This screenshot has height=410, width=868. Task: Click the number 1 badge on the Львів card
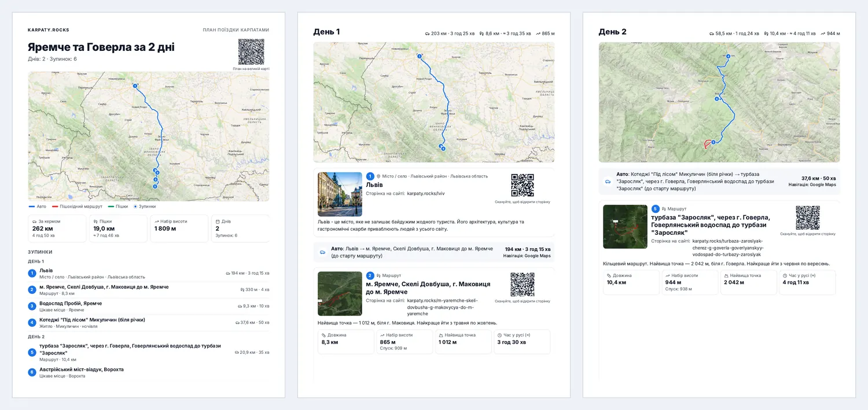pos(370,176)
